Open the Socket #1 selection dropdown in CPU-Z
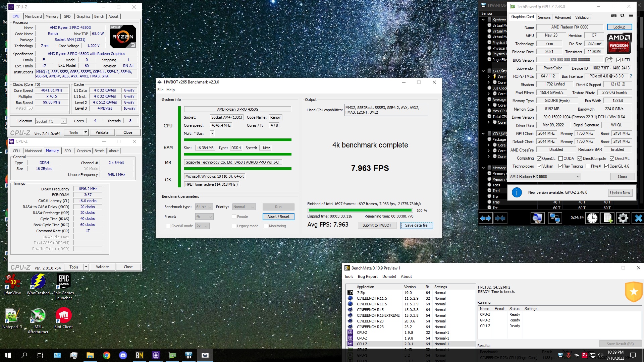 [x=50, y=121]
